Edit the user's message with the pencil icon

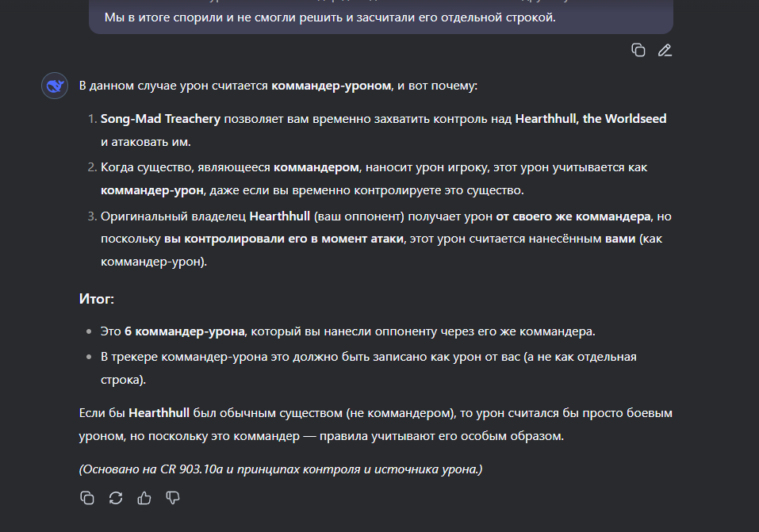coord(665,49)
